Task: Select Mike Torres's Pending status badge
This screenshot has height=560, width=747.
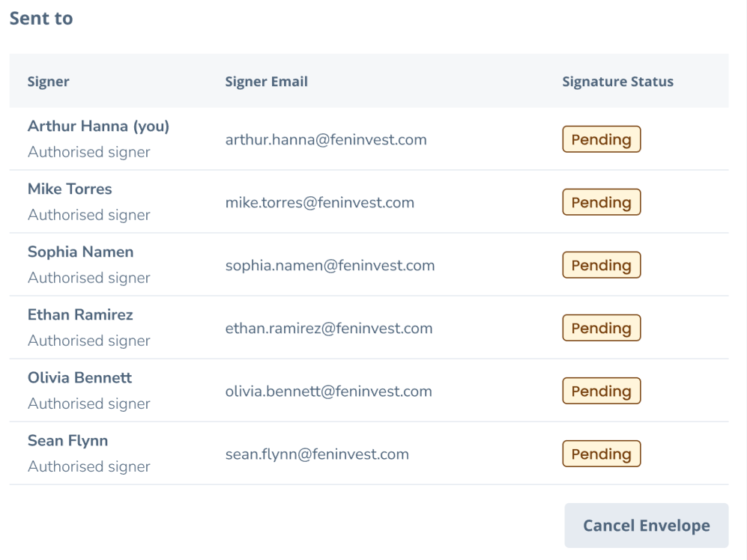Action: pos(601,203)
